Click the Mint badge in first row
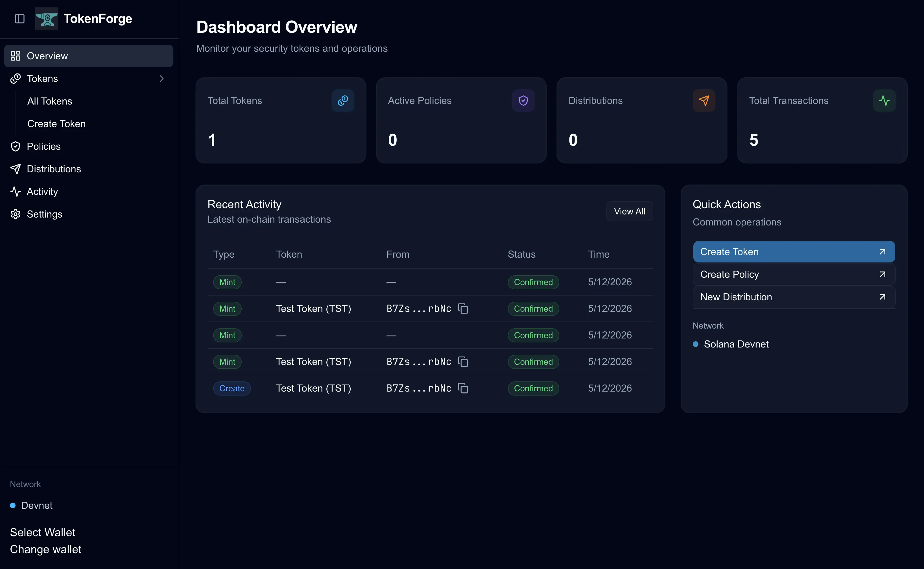The image size is (924, 569). [x=228, y=282]
